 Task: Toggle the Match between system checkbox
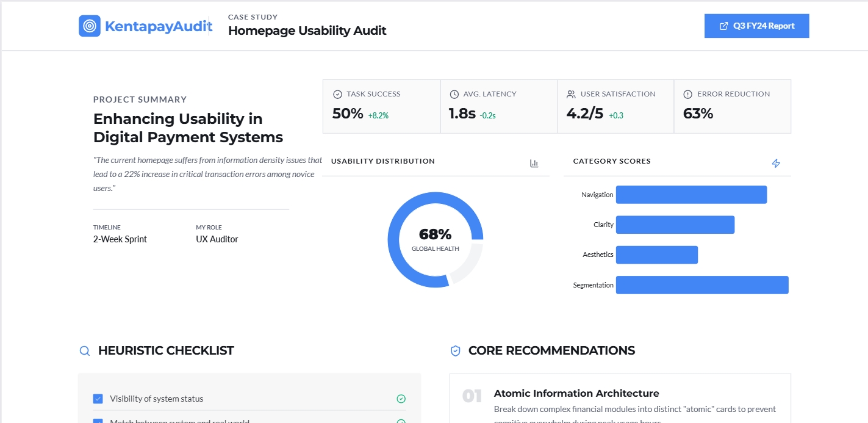[98, 421]
